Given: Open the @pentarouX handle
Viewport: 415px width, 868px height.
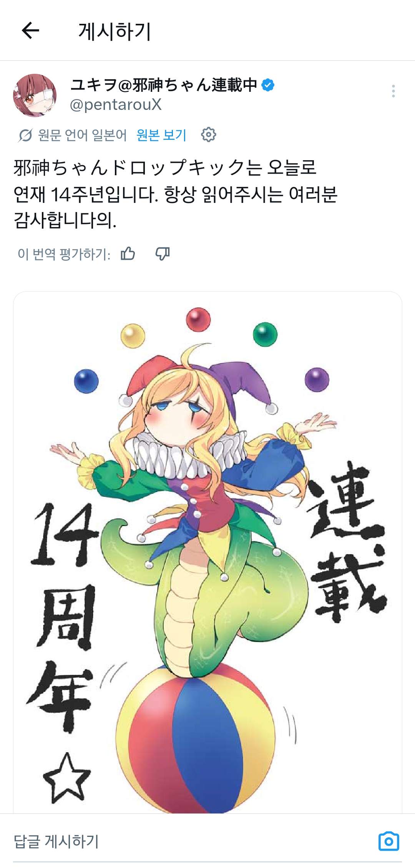Looking at the screenshot, I should [116, 105].
